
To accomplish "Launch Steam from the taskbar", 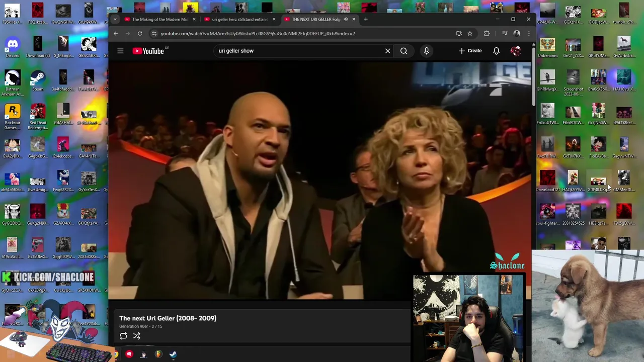I will click(173, 355).
